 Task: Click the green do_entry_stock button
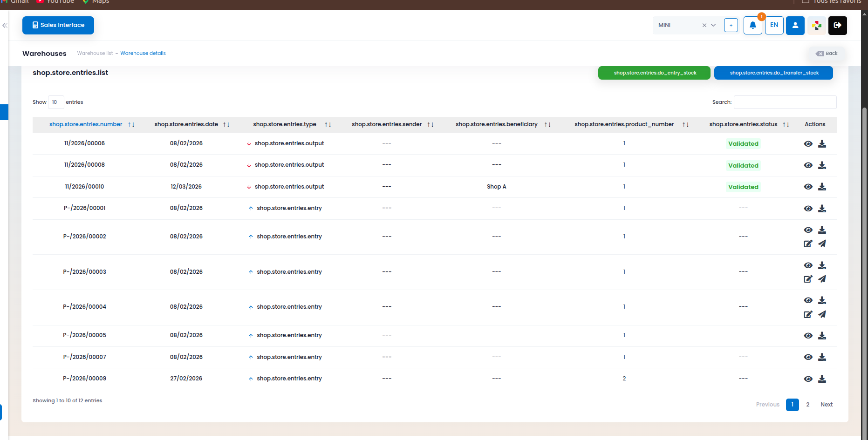click(x=654, y=73)
